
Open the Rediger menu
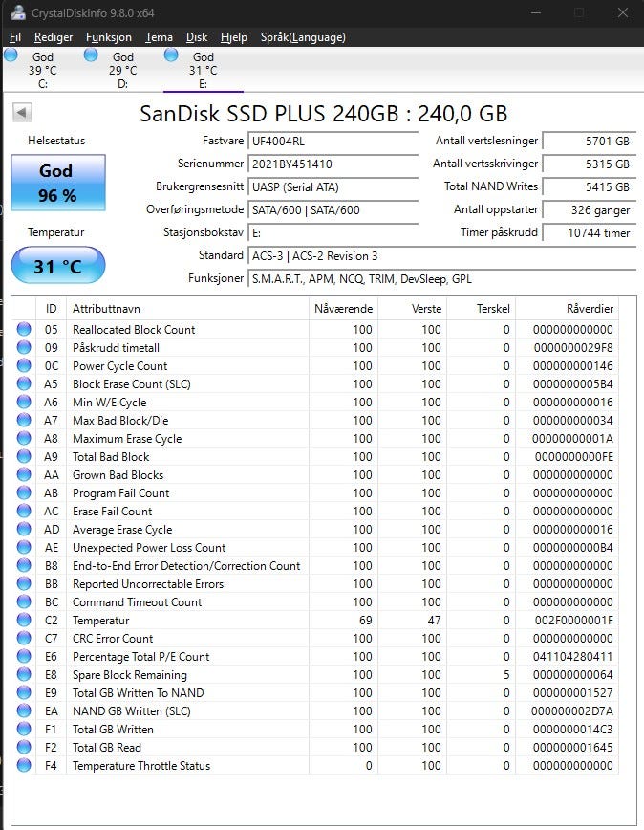(54, 37)
